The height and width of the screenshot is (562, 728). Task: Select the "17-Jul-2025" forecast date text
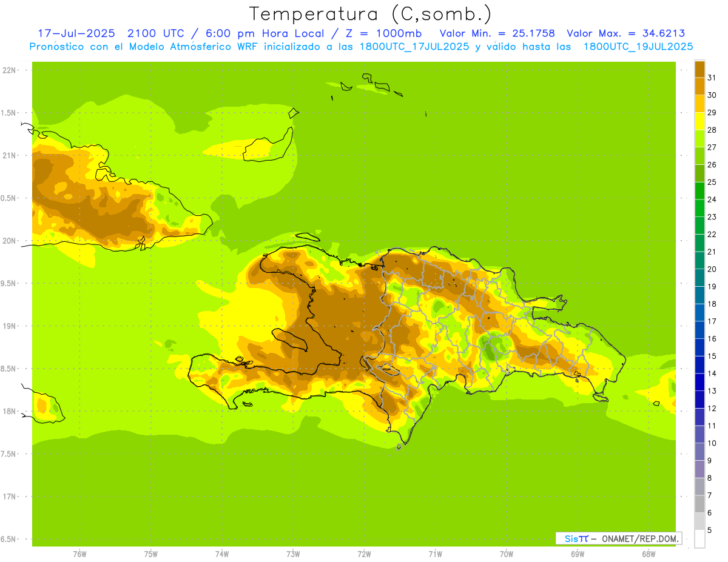point(76,33)
